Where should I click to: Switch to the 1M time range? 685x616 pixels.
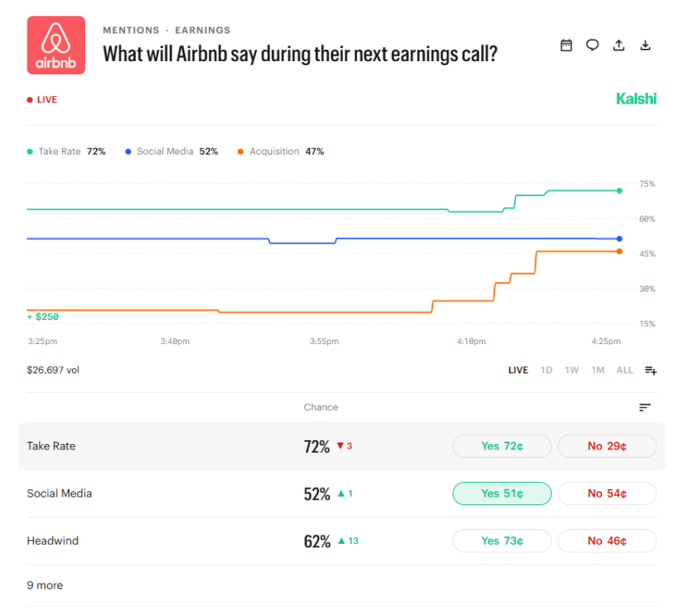point(597,370)
